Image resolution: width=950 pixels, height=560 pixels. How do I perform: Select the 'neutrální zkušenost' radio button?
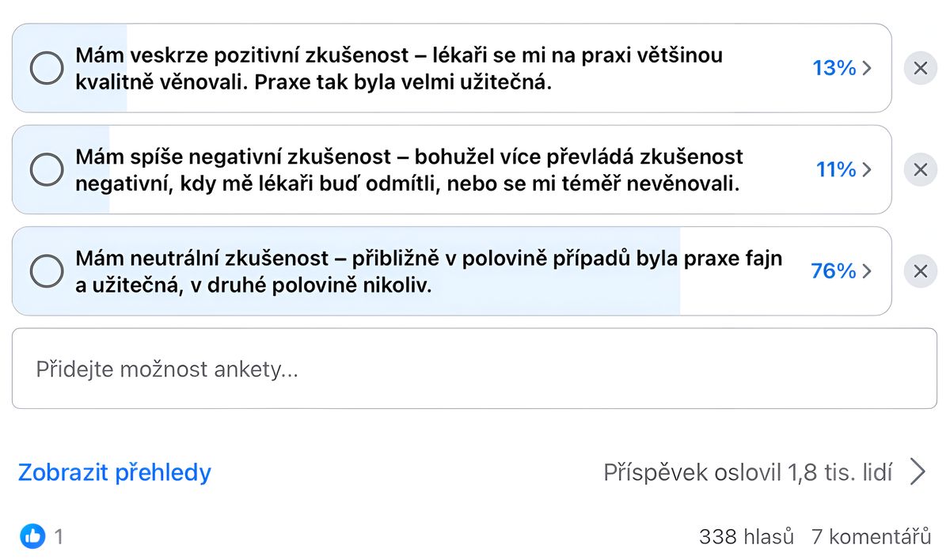coord(47,271)
